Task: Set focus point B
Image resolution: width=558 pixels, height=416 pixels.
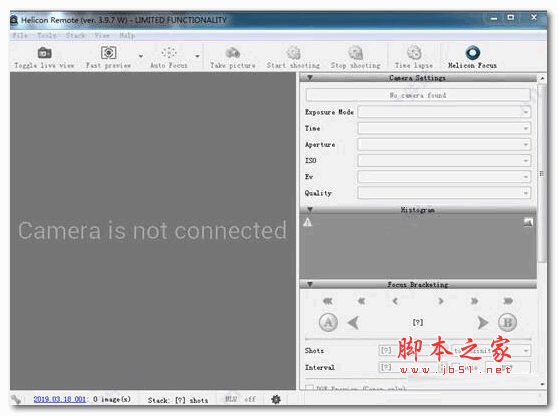Action: pyautogui.click(x=507, y=322)
